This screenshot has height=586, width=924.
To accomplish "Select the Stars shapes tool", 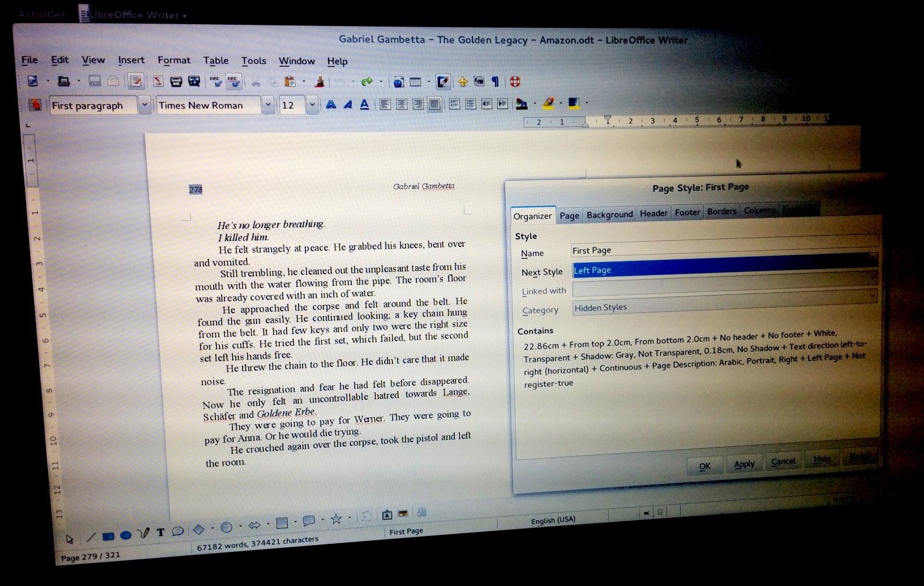I will pos(336,519).
